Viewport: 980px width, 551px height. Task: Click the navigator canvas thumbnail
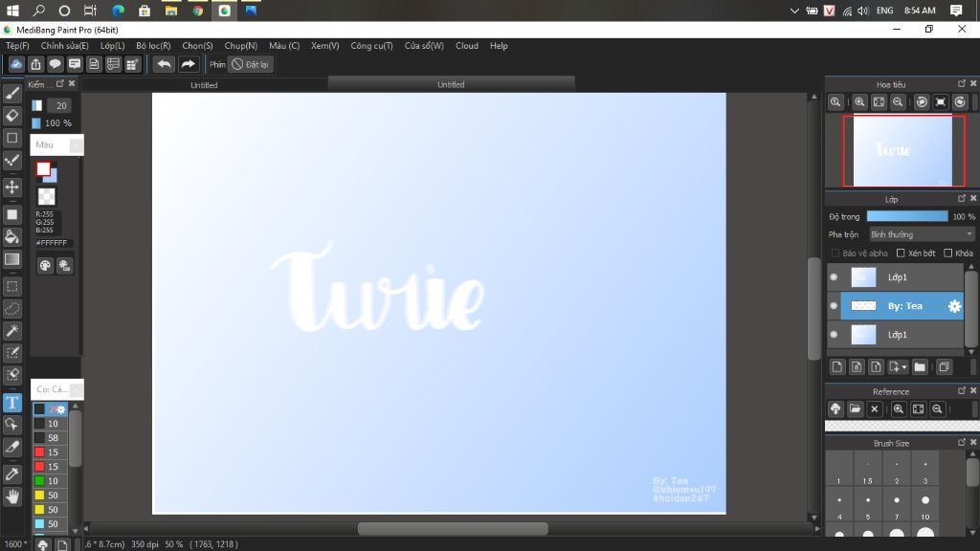[x=903, y=151]
